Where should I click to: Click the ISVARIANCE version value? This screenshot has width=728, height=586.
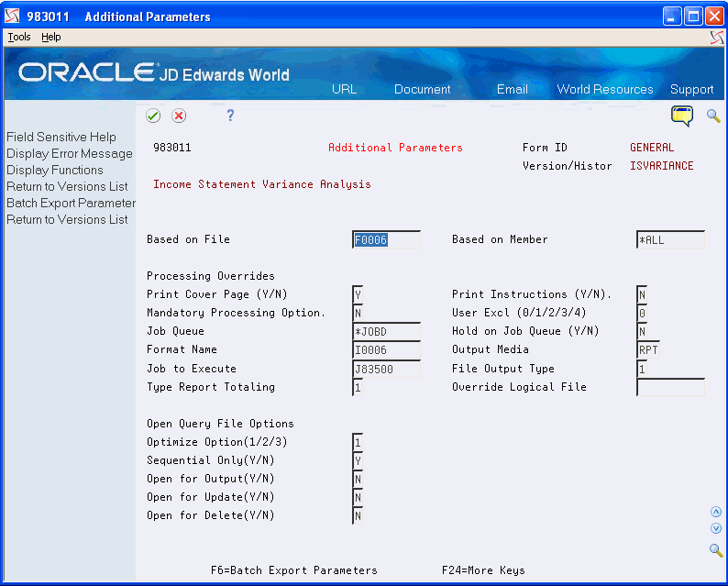[x=662, y=166]
